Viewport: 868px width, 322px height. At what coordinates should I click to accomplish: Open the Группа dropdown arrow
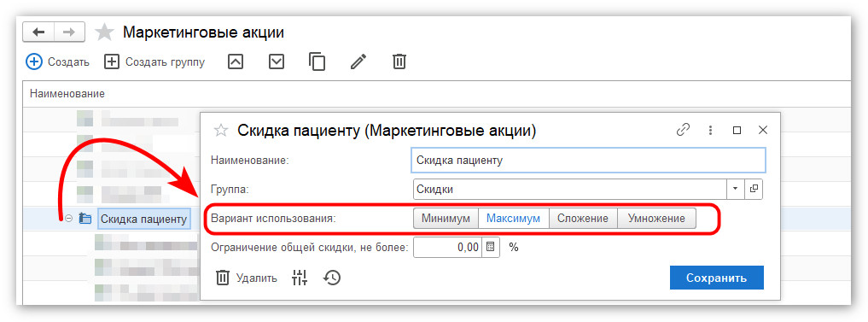coord(735,189)
